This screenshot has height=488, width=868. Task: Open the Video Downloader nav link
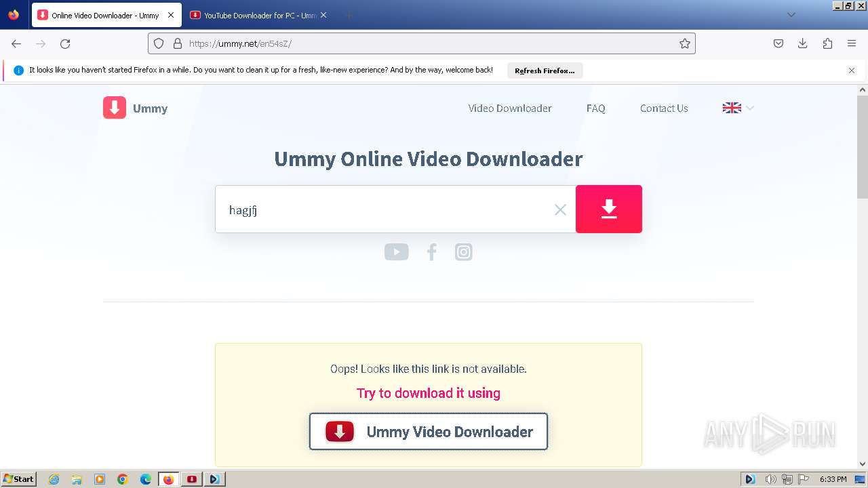[x=510, y=108]
